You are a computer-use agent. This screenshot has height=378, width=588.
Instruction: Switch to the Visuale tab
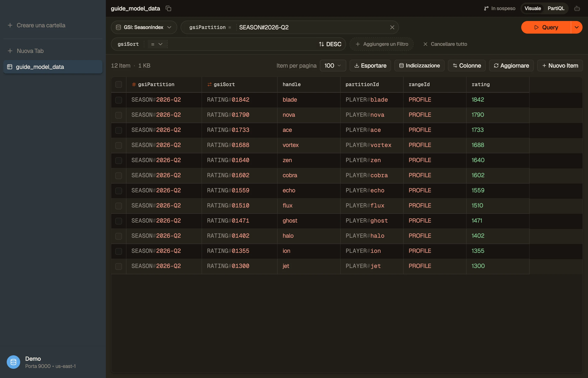pos(533,8)
